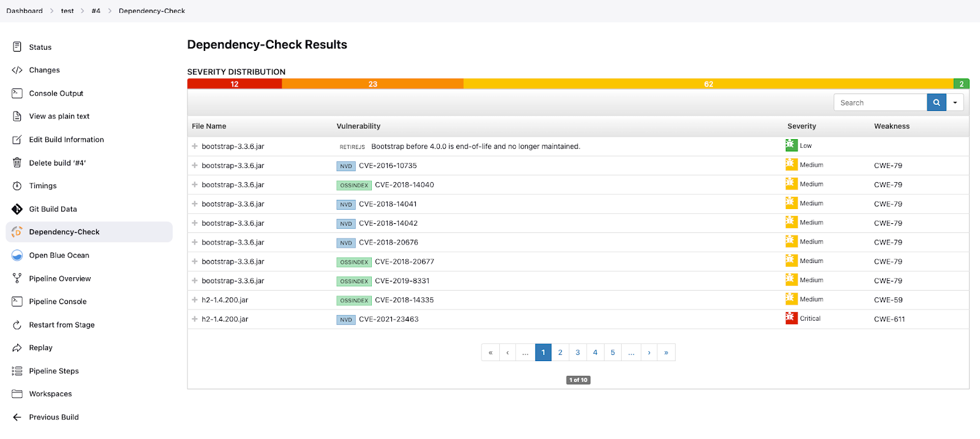Viewport: 980px width, 439px height.
Task: Expand the CVE-2016-10735 row details
Action: tap(195, 166)
